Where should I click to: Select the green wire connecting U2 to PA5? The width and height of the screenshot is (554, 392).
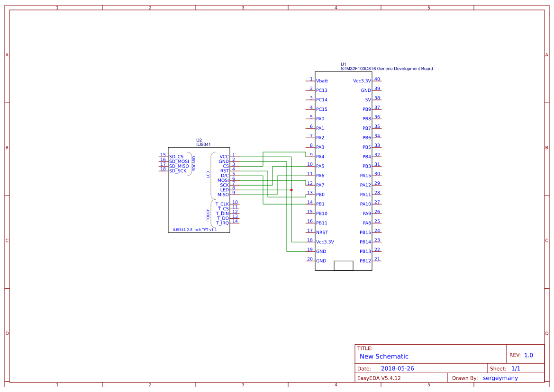(299, 166)
